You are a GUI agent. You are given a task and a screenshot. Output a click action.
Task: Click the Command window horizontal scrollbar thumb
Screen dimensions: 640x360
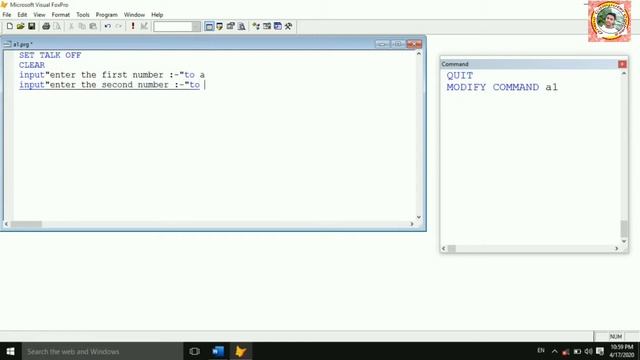point(452,248)
